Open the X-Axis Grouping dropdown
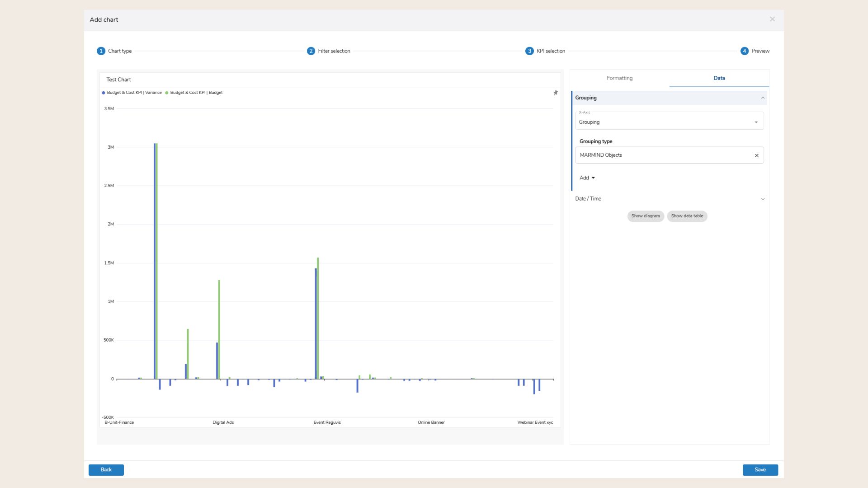 pyautogui.click(x=669, y=122)
